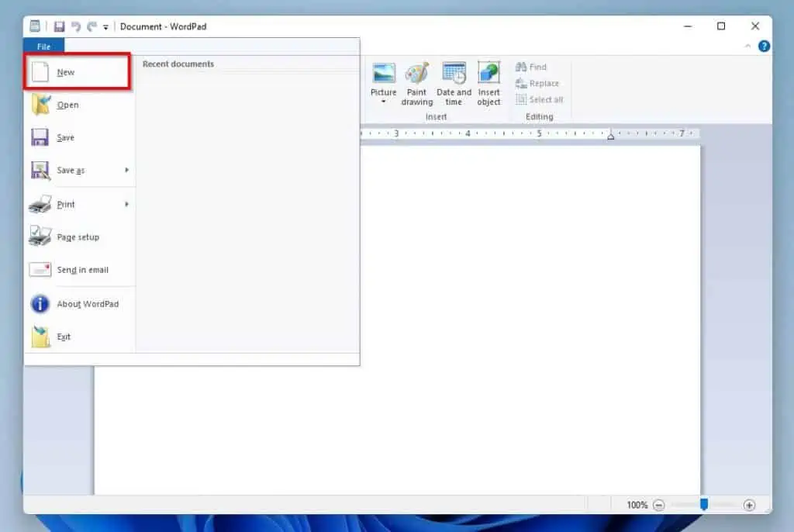The width and height of the screenshot is (794, 532).
Task: Click the zoom out minus button
Action: [x=658, y=505]
